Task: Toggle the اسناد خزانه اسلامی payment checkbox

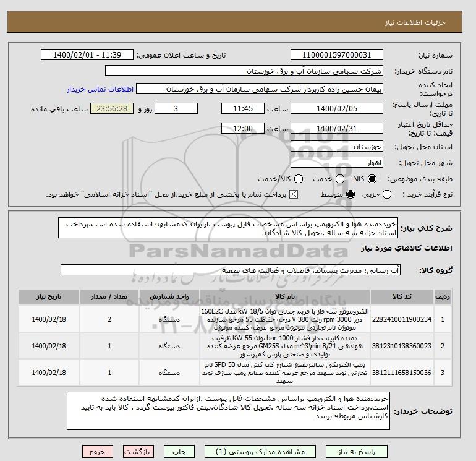Action: [294, 194]
